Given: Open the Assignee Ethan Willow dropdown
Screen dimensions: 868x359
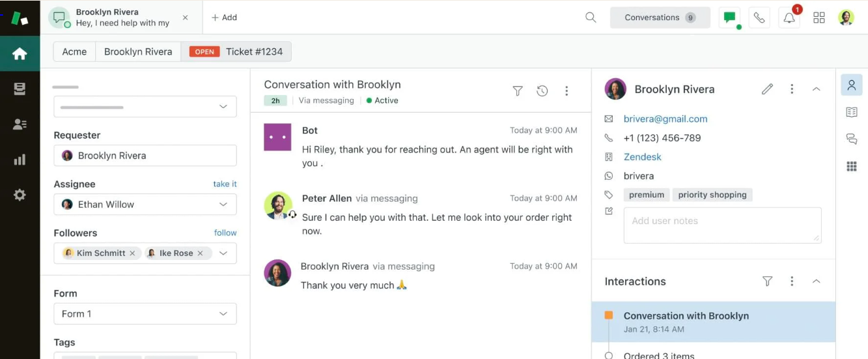Looking at the screenshot, I should click(x=145, y=205).
